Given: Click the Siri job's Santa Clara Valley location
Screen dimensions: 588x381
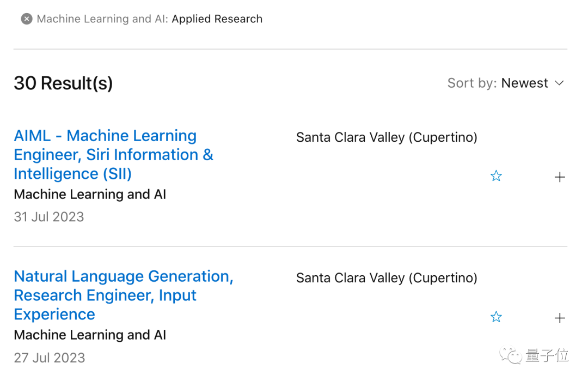Looking at the screenshot, I should click(x=387, y=137).
